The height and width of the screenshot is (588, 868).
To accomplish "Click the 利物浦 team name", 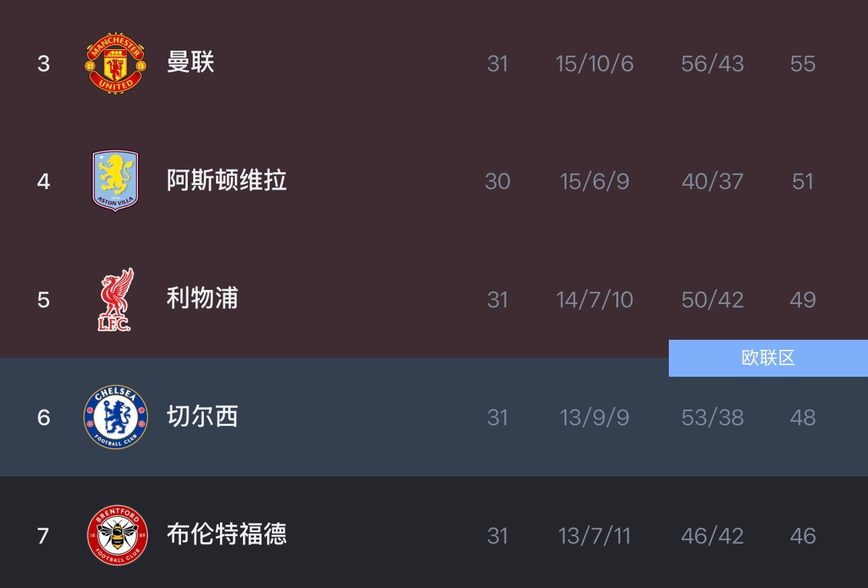I will [x=202, y=299].
